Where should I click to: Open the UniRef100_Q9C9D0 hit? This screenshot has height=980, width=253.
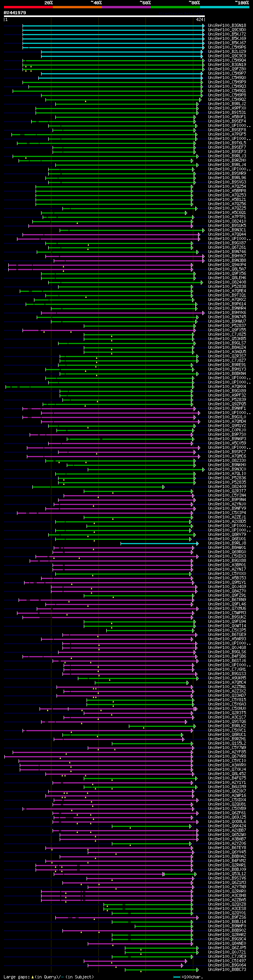coord(227,30)
